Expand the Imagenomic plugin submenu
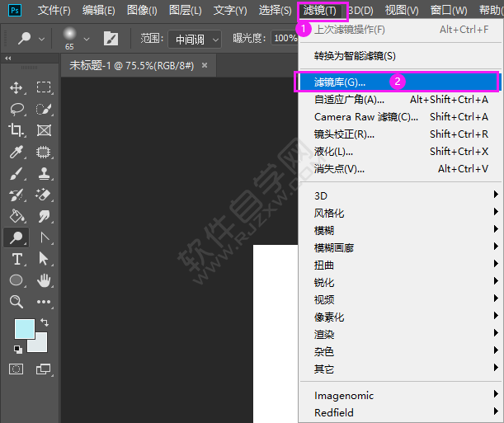 coord(401,396)
